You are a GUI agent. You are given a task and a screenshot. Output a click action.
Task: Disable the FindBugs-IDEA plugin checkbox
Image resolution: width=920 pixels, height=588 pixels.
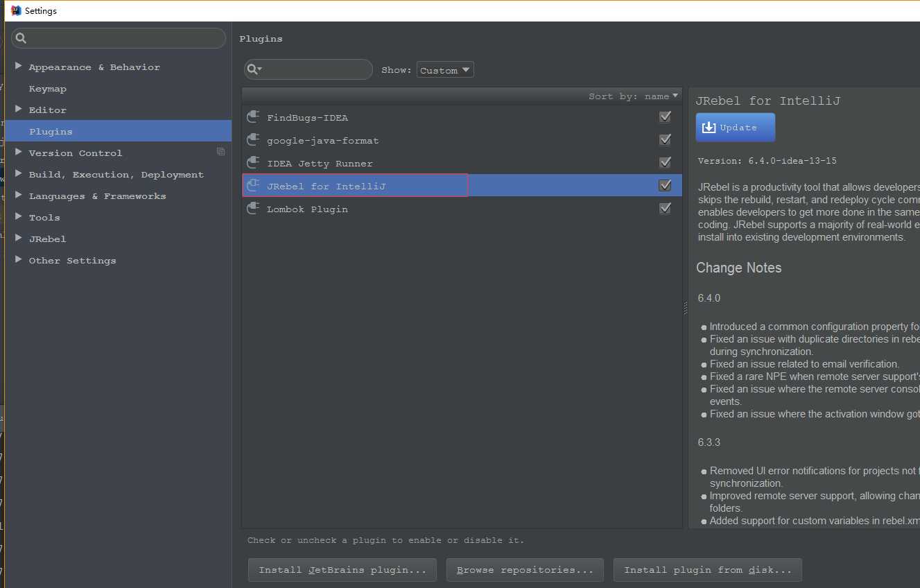(665, 117)
